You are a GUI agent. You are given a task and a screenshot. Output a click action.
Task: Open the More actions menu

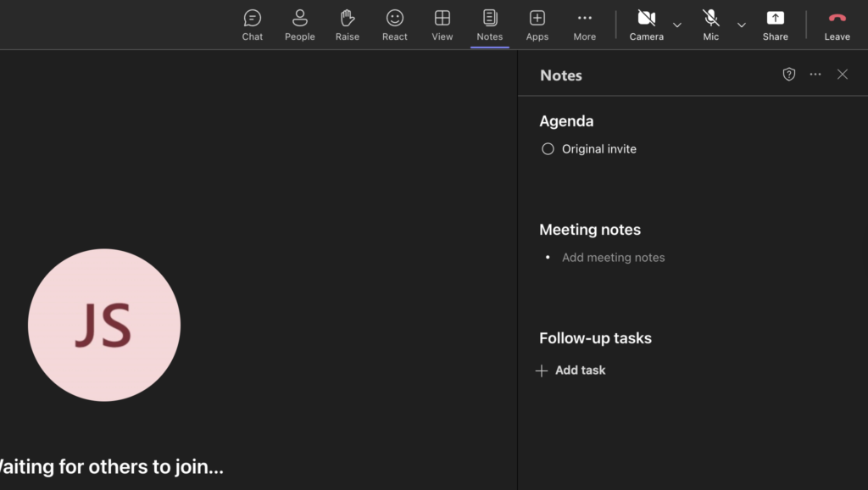click(584, 24)
